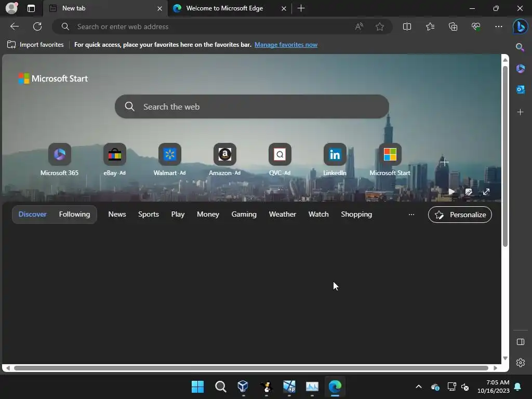This screenshot has height=399, width=532.
Task: Click the Read aloud icon
Action: coord(359,26)
